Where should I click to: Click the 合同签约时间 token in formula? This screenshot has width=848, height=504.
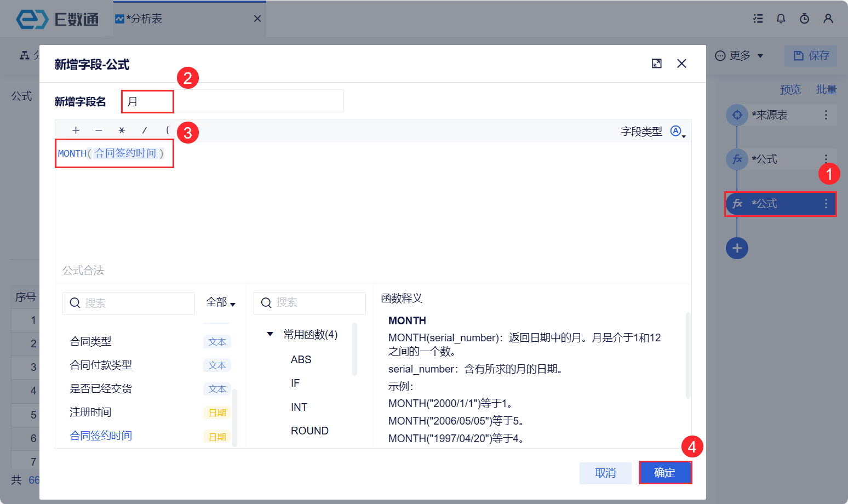[125, 153]
